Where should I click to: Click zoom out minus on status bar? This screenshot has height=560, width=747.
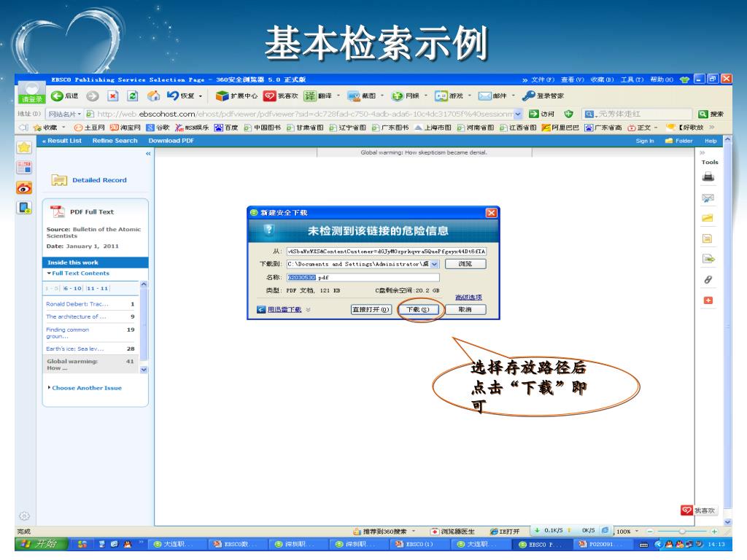point(650,531)
